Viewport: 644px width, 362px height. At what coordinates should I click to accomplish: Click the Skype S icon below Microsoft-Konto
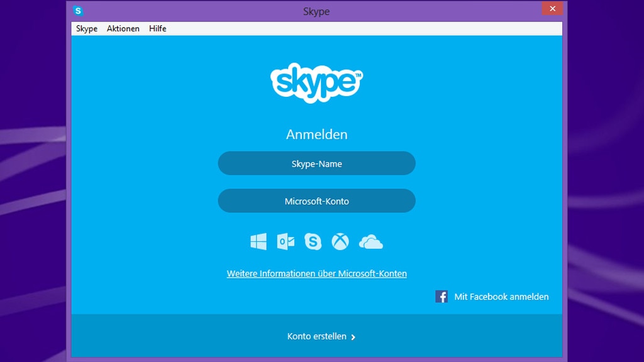pyautogui.click(x=313, y=242)
